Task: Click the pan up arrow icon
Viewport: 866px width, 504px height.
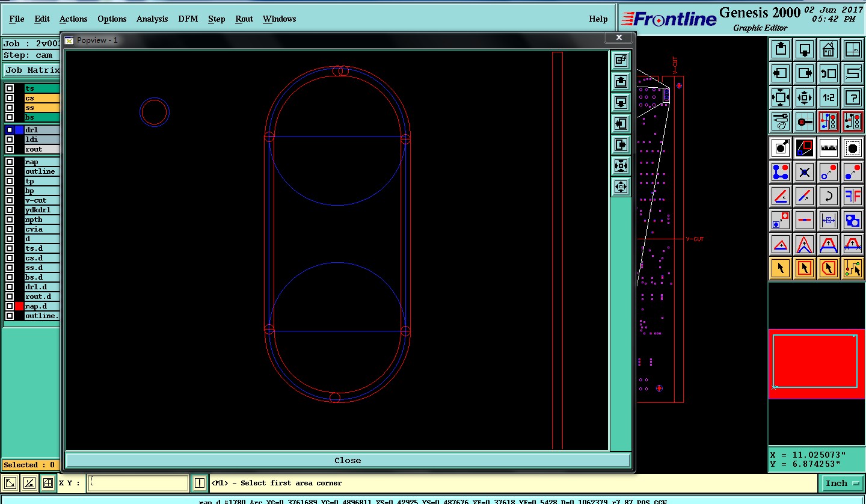Action: click(781, 49)
